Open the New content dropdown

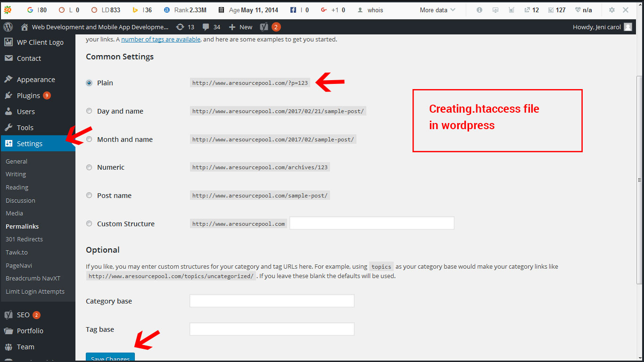pos(239,27)
